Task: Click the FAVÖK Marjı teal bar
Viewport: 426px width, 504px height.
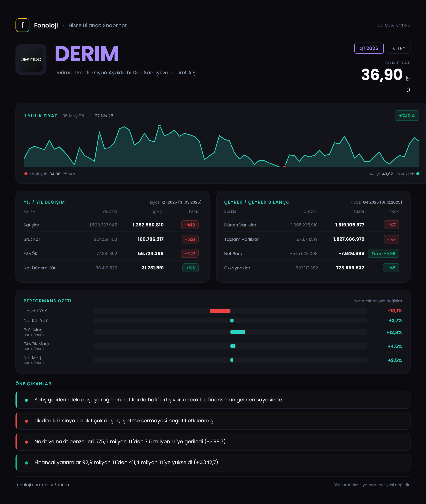Action: [233, 346]
